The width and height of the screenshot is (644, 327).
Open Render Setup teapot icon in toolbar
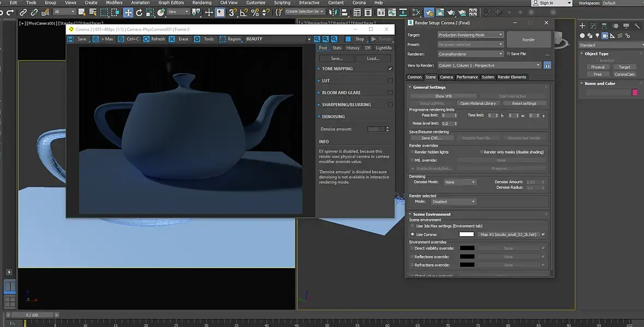pyautogui.click(x=429, y=12)
